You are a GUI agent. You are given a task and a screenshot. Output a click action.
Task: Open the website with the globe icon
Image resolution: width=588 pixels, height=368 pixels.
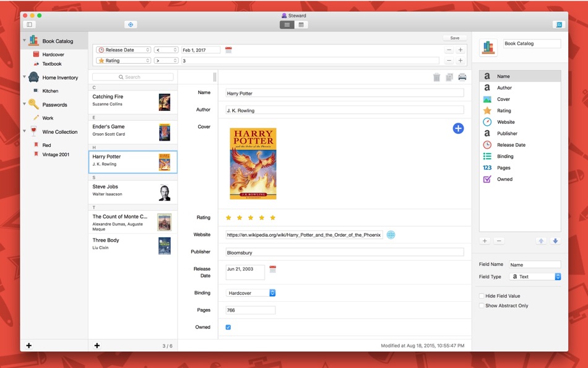[391, 235]
